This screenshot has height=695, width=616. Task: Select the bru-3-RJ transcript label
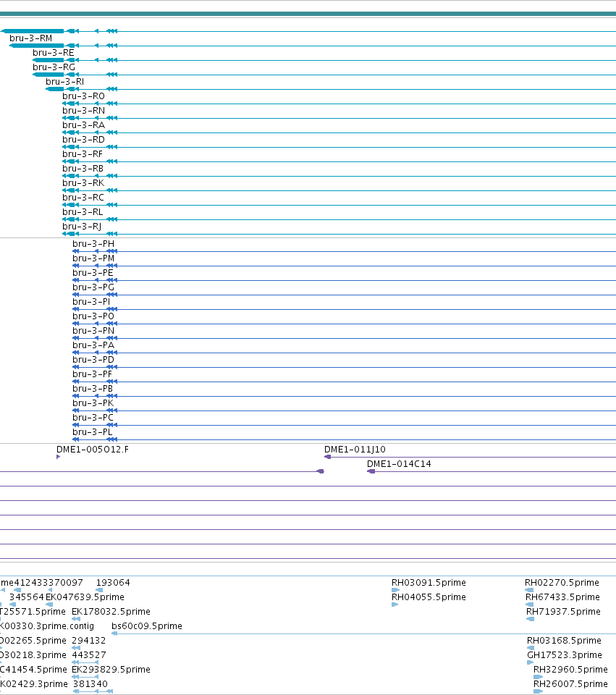[x=82, y=227]
